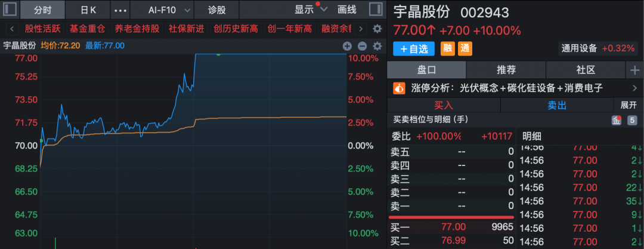
Task: Zoom out chart with minus icon
Action: [x=362, y=46]
